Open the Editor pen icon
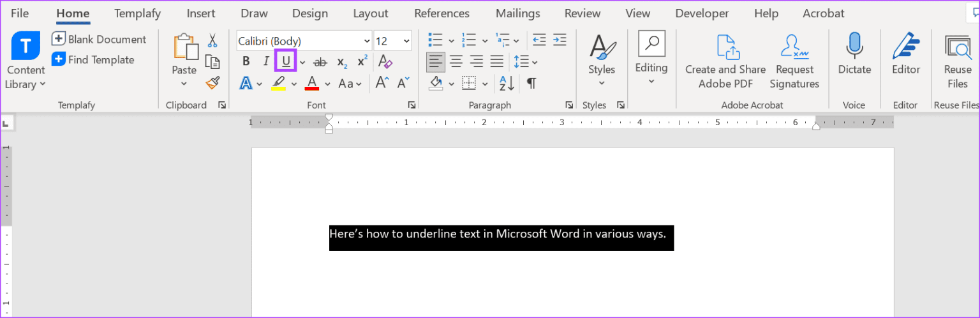Image resolution: width=980 pixels, height=318 pixels. 906,47
